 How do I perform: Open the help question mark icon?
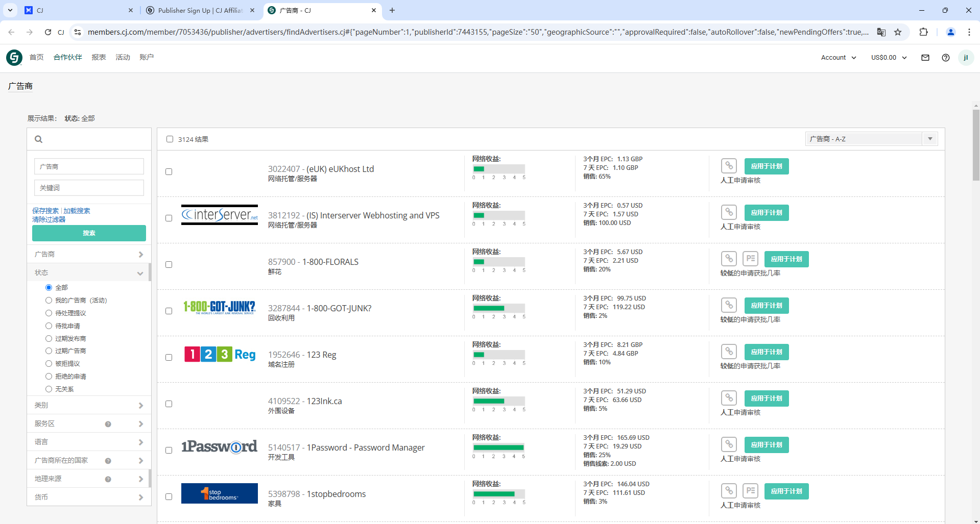point(945,58)
